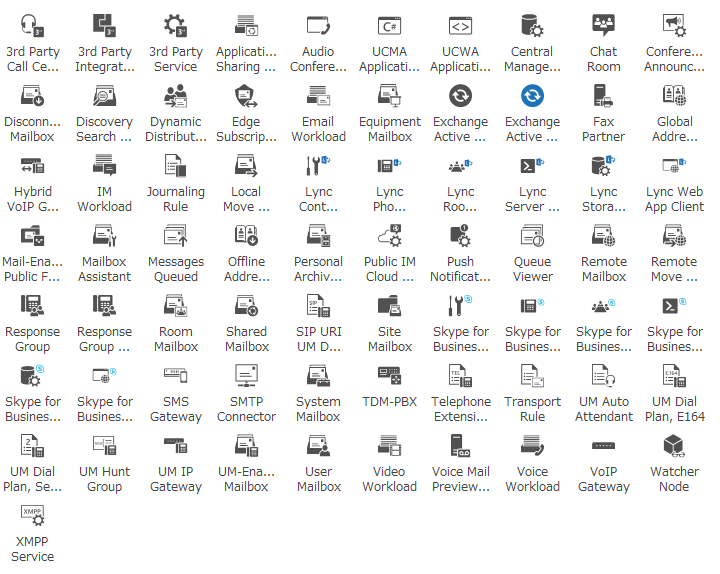Pick the Central Management database icon
This screenshot has width=720, height=574.
(532, 25)
